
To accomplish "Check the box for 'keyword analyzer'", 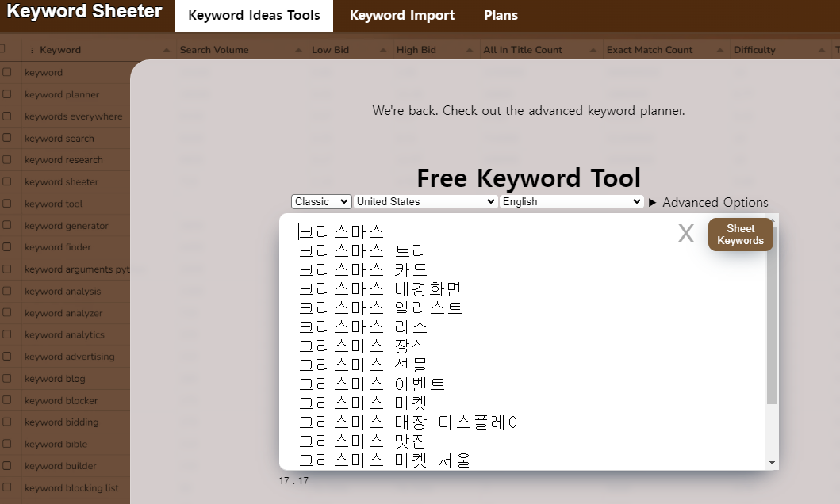I will [x=6, y=312].
